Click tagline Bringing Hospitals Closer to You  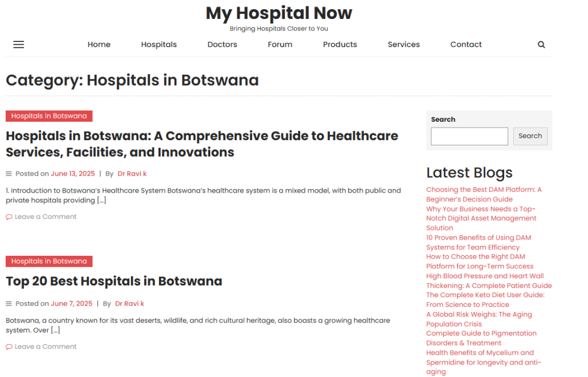tap(279, 29)
